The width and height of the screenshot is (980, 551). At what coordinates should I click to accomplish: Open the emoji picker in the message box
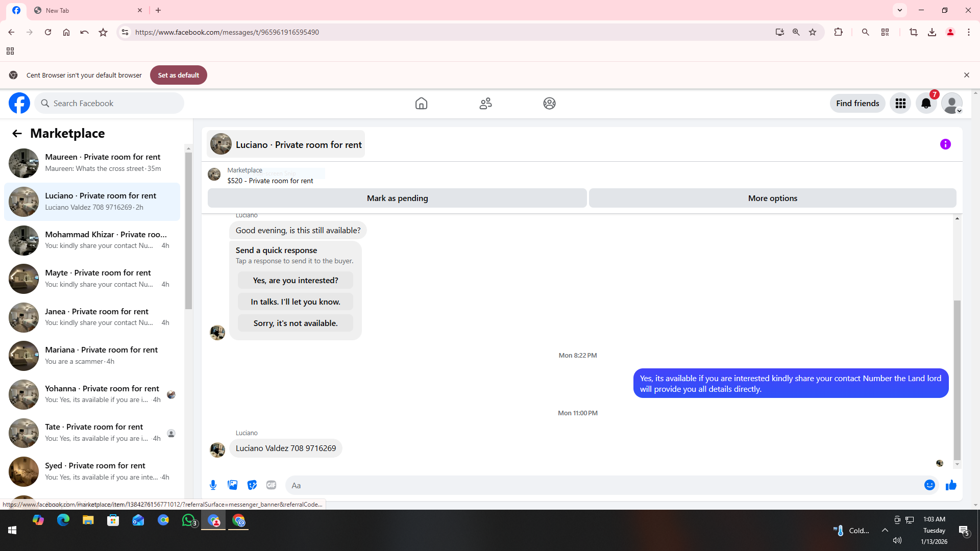(x=929, y=485)
